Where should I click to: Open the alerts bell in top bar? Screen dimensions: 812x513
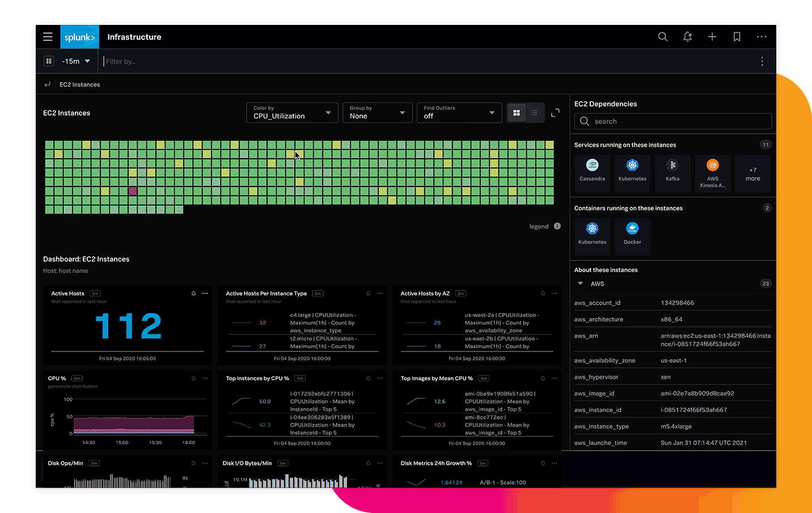coord(687,37)
